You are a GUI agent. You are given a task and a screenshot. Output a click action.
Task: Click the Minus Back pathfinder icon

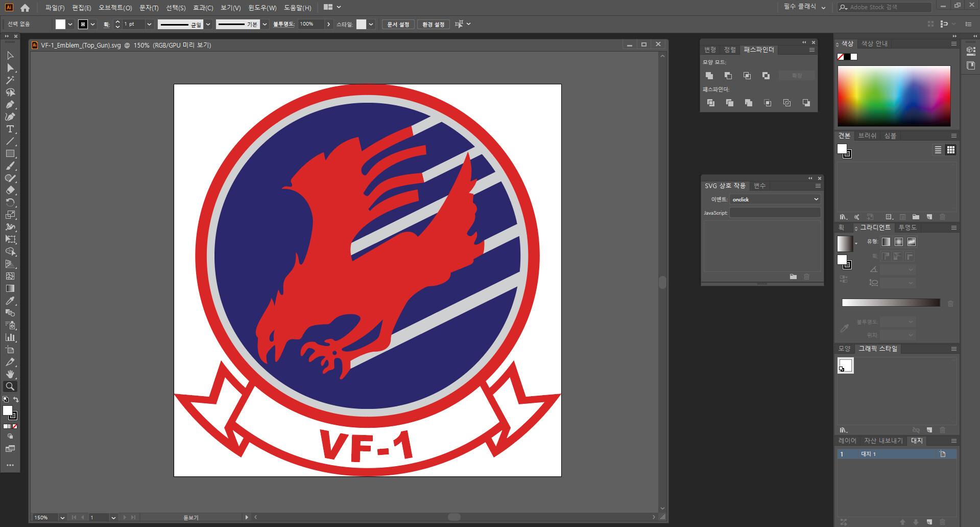click(806, 103)
